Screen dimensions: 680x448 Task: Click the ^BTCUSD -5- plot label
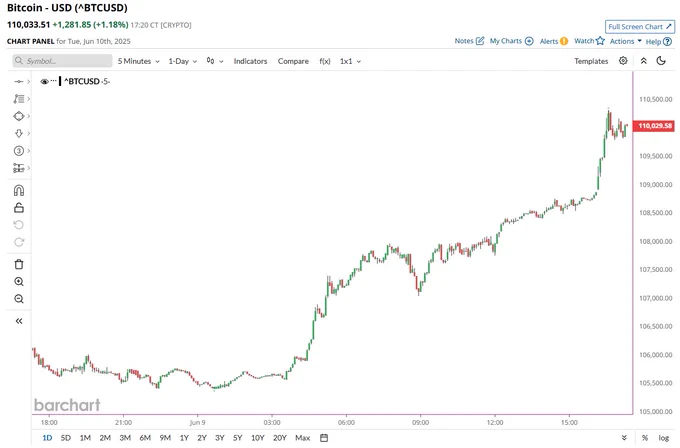(87, 82)
